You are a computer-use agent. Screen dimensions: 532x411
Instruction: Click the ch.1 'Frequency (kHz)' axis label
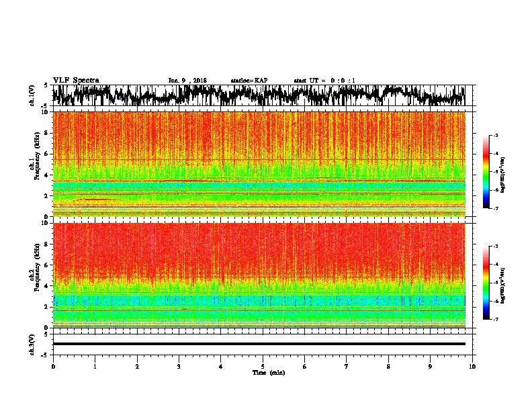pyautogui.click(x=37, y=156)
